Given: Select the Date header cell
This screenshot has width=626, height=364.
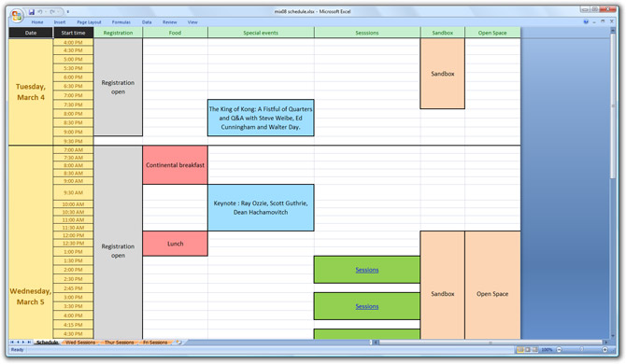Looking at the screenshot, I should point(31,33).
